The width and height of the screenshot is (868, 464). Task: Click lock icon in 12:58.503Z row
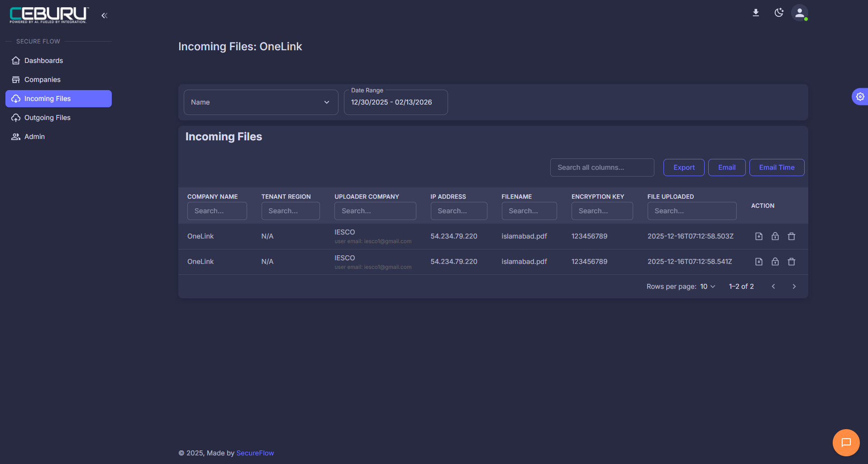click(775, 236)
